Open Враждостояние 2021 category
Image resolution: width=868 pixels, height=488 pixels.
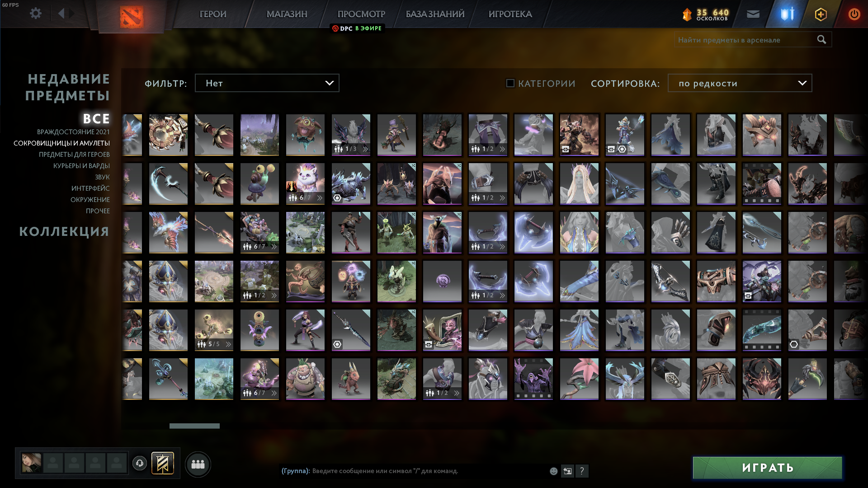pyautogui.click(x=73, y=132)
